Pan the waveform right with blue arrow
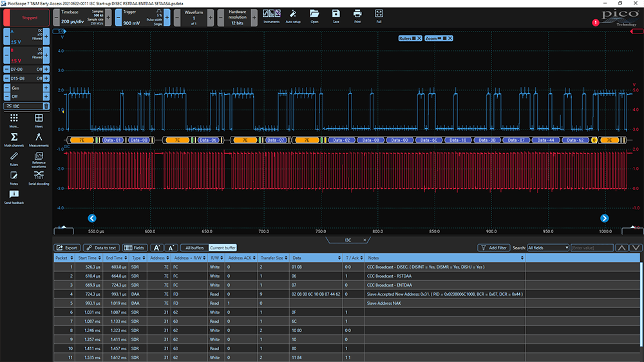This screenshot has width=644, height=362. click(x=604, y=218)
